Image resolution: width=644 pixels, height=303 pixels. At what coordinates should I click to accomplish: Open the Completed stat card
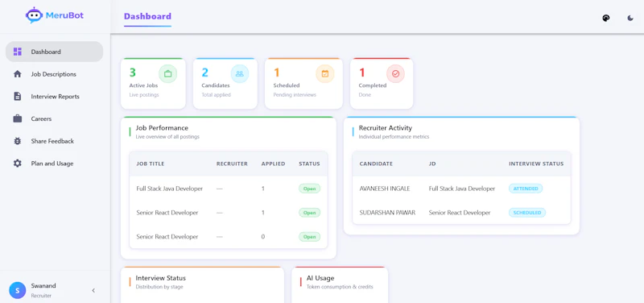[382, 84]
